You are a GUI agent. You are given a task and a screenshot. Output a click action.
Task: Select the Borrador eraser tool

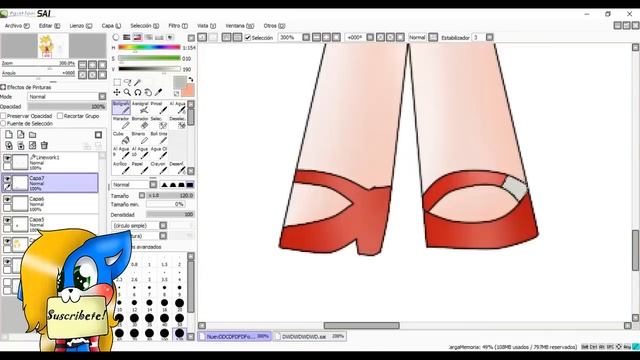pyautogui.click(x=140, y=123)
